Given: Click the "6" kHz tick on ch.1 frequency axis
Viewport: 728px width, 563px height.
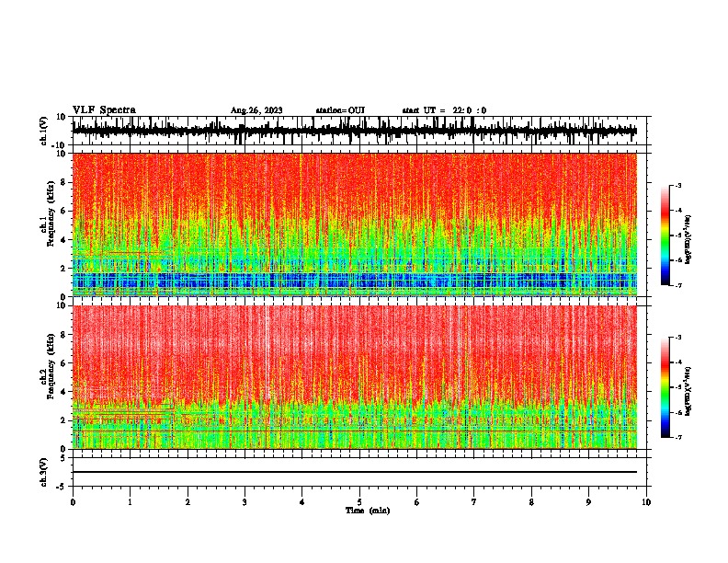Looking at the screenshot, I should [x=64, y=211].
